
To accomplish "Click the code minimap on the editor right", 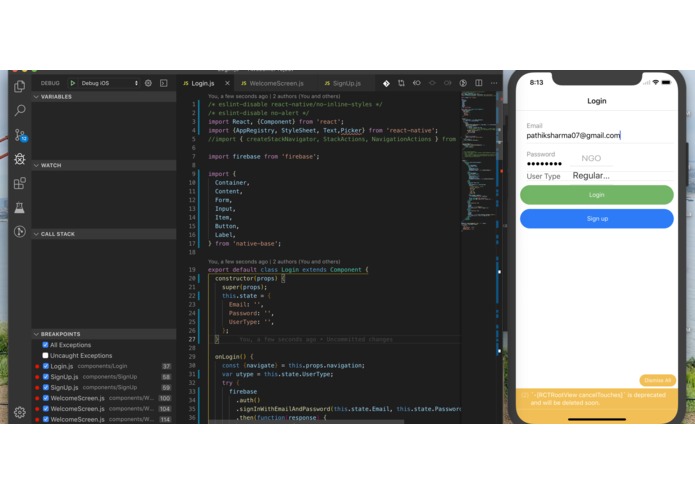I will [478, 162].
